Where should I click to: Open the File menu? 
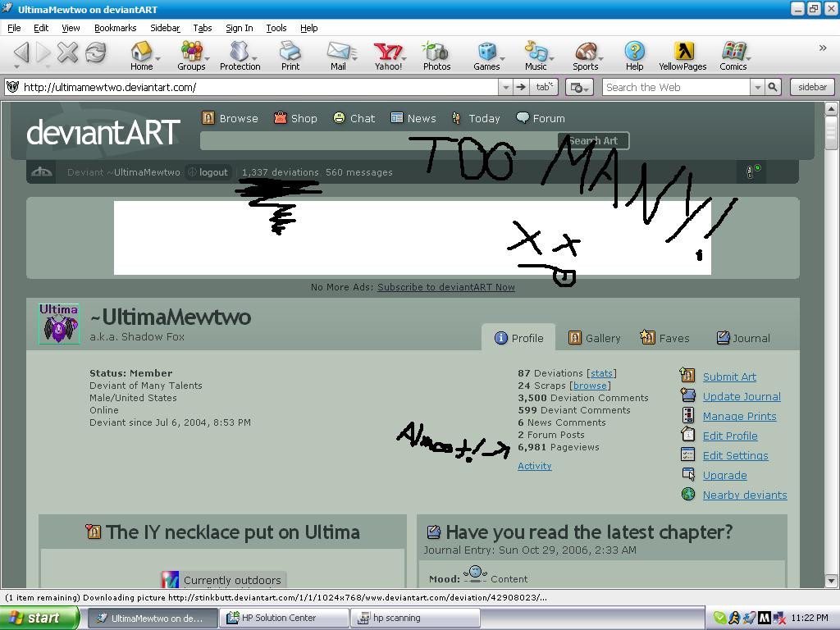tap(14, 28)
